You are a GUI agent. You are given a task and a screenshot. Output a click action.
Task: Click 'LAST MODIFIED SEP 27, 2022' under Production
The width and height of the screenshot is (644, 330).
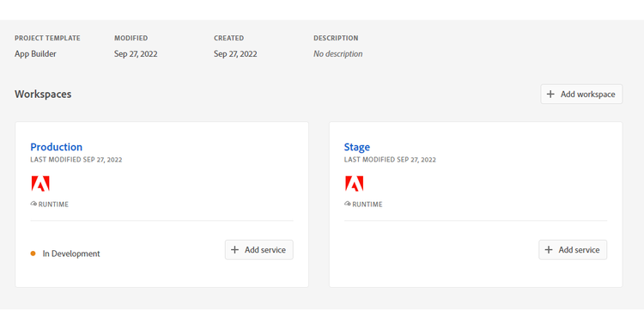tap(76, 160)
